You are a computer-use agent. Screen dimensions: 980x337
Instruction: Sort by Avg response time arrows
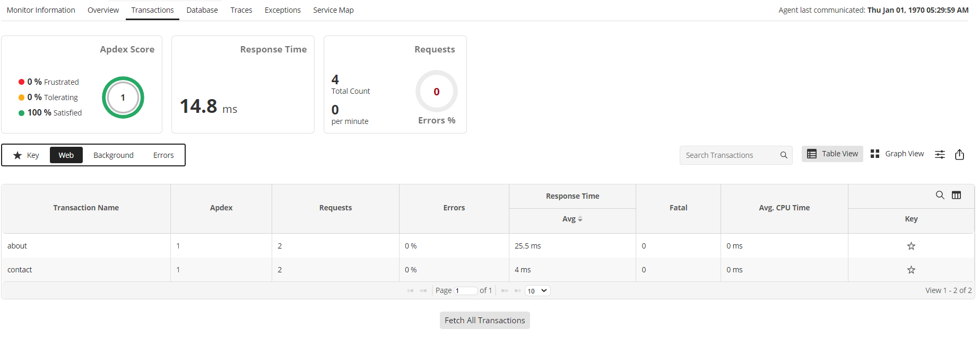click(x=580, y=219)
